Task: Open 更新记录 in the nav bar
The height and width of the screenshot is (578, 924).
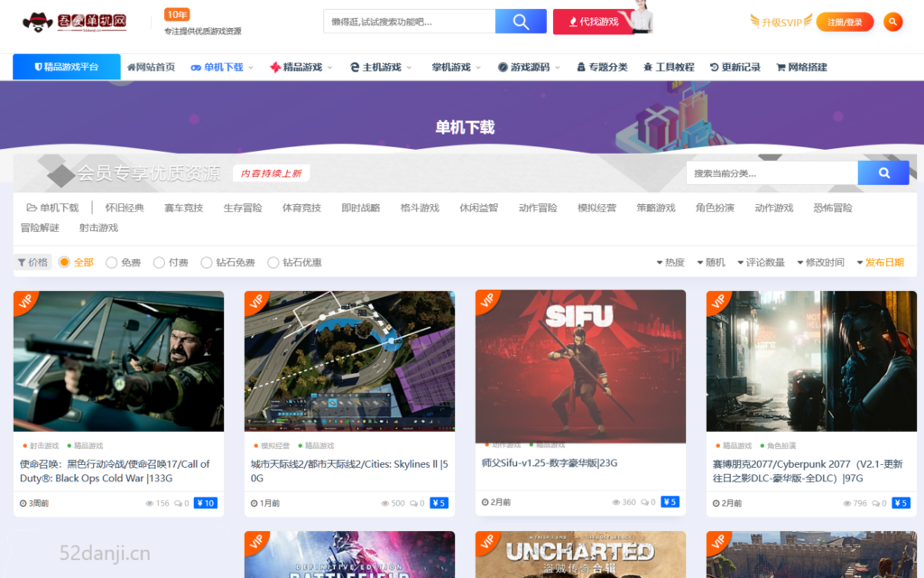Action: tap(735, 67)
